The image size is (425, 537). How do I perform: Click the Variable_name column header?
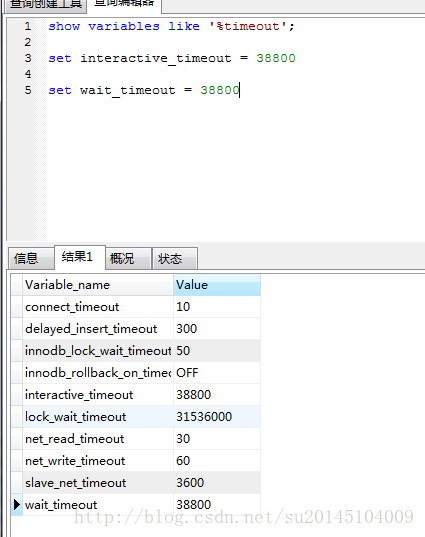click(98, 285)
